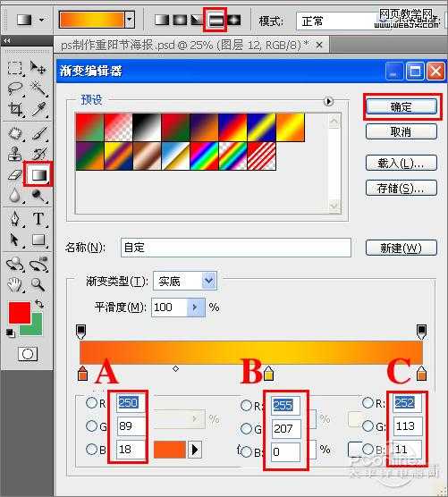Select G radio button for stop B

(x=246, y=429)
